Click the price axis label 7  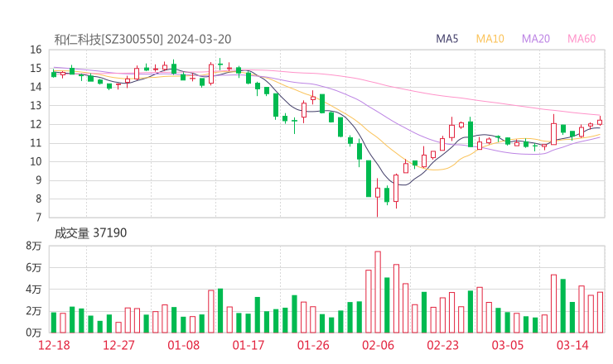[38, 218]
